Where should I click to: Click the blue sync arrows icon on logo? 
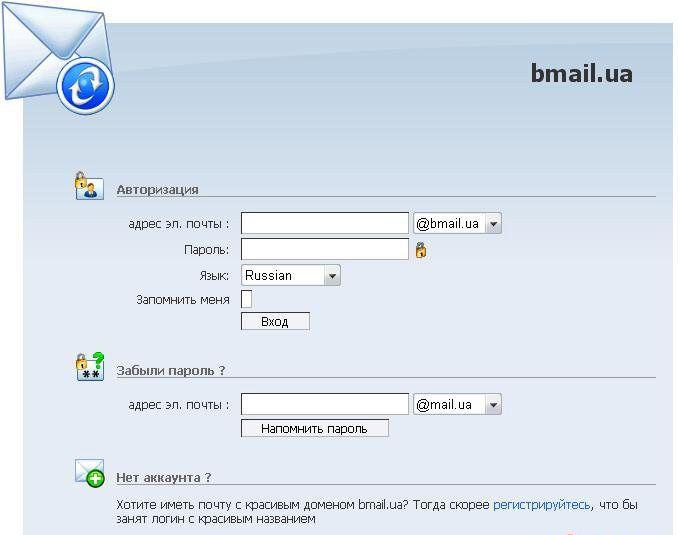point(85,86)
